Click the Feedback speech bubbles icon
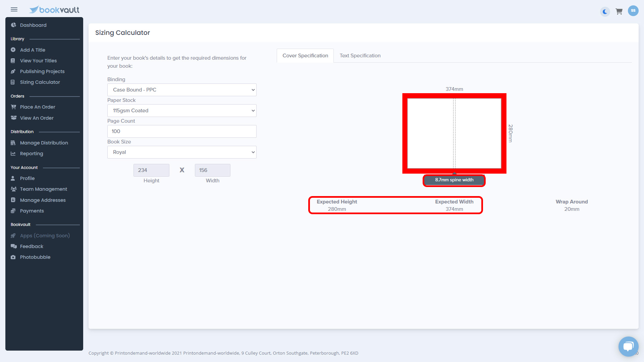 pos(14,246)
